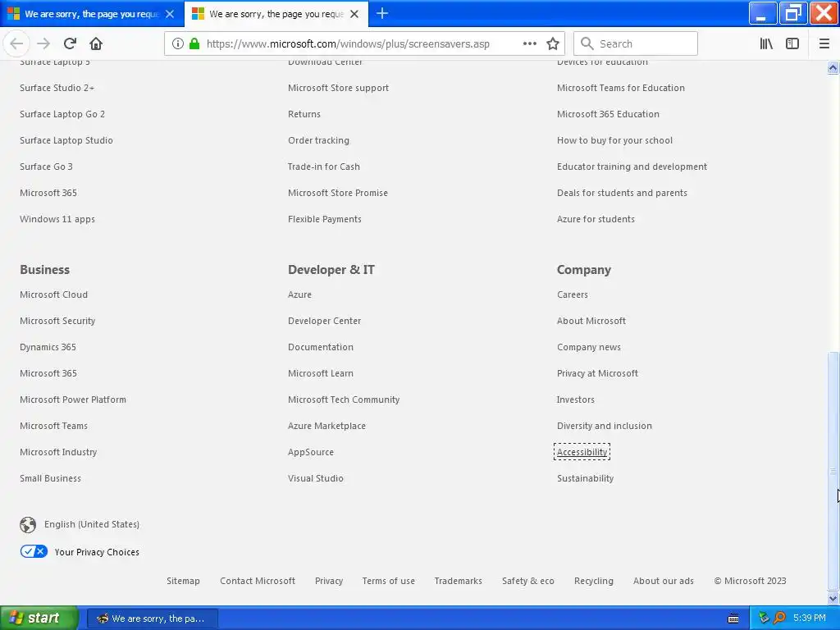Open the Flexible Payments link
Viewport: 840px width, 630px height.
[x=325, y=219]
